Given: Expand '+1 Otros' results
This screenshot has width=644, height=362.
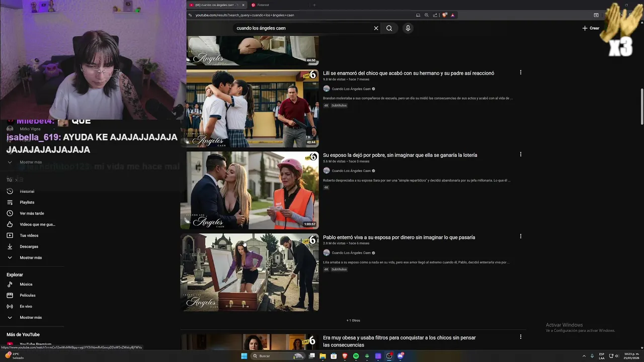Looking at the screenshot, I should (353, 320).
